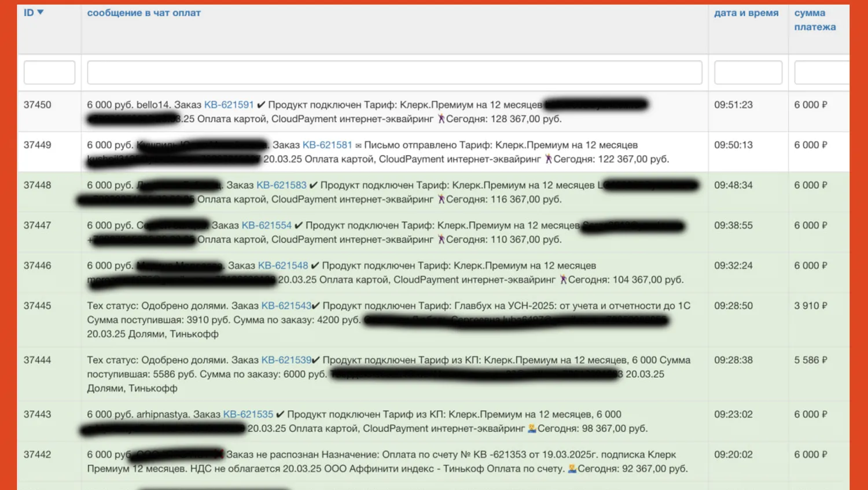Focus the payment amount filter field
This screenshot has height=490, width=868.
(x=822, y=73)
